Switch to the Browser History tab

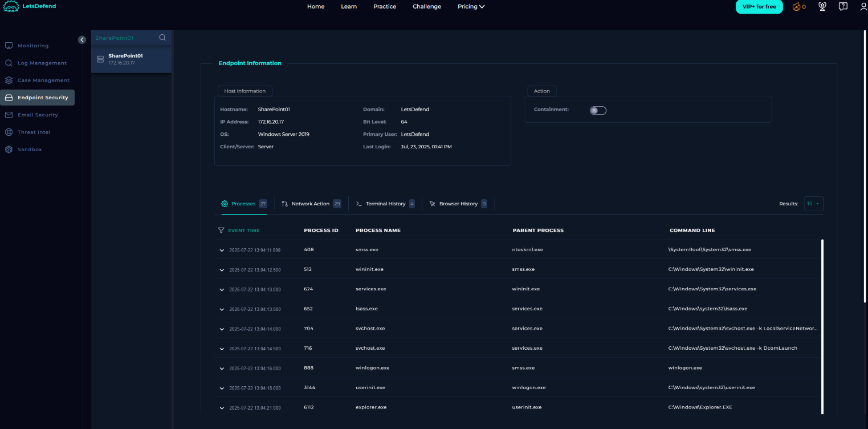(458, 204)
